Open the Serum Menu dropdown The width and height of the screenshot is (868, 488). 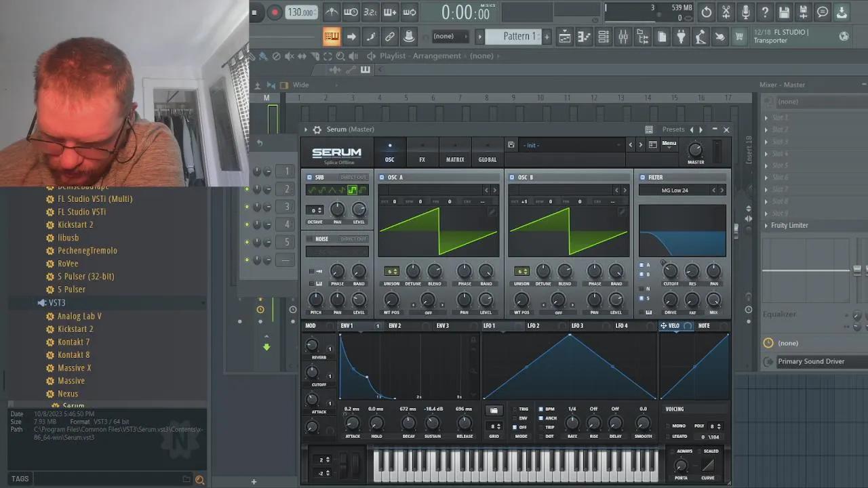(669, 144)
